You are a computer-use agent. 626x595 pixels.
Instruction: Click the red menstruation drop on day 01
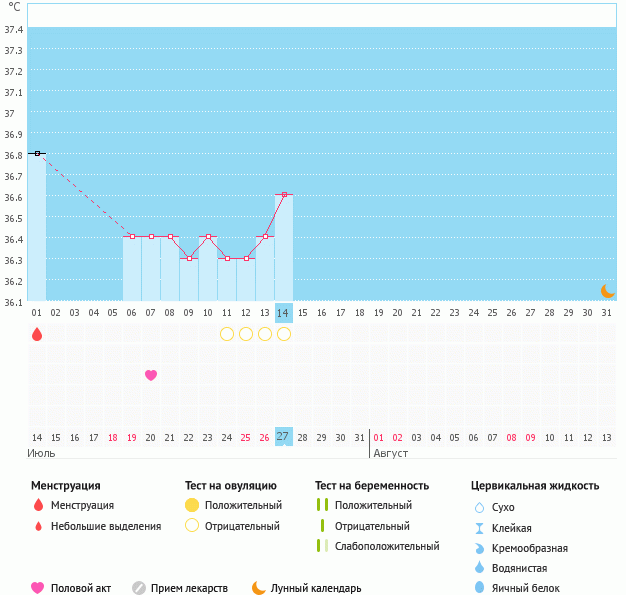click(x=37, y=334)
